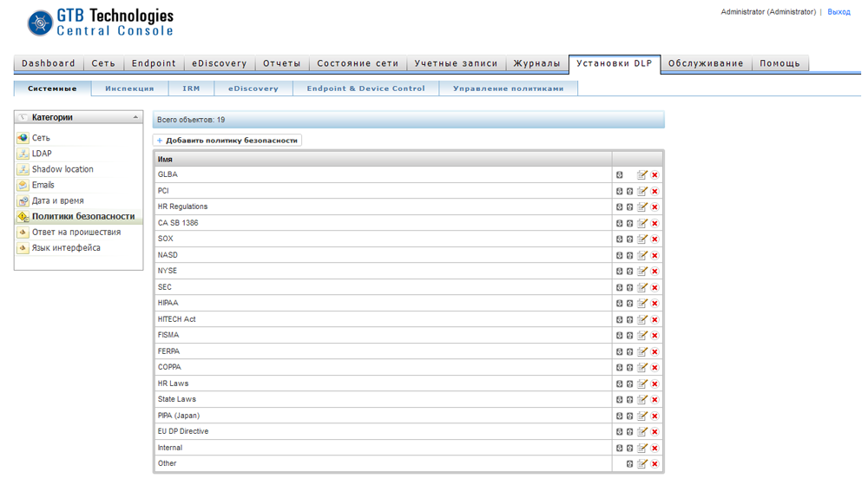Move the PCI policy down
The image size is (868, 485).
[620, 192]
